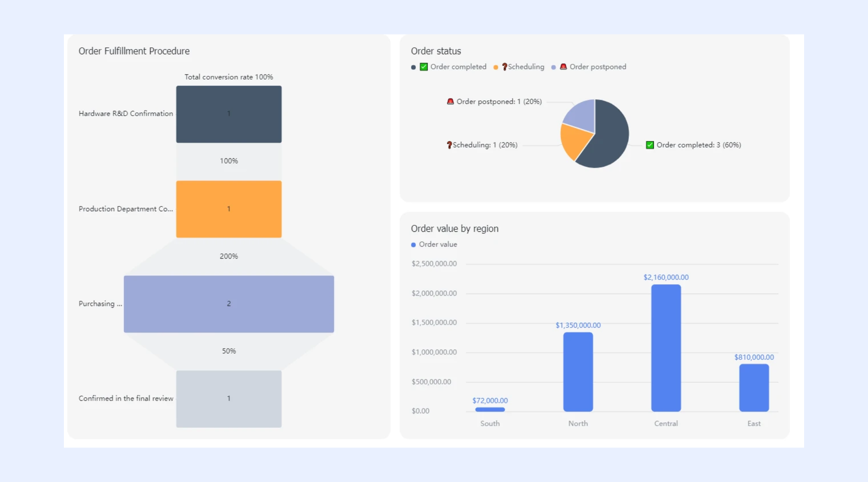The width and height of the screenshot is (868, 482).
Task: Click the green check icon in the Order status legend
Action: pyautogui.click(x=424, y=67)
